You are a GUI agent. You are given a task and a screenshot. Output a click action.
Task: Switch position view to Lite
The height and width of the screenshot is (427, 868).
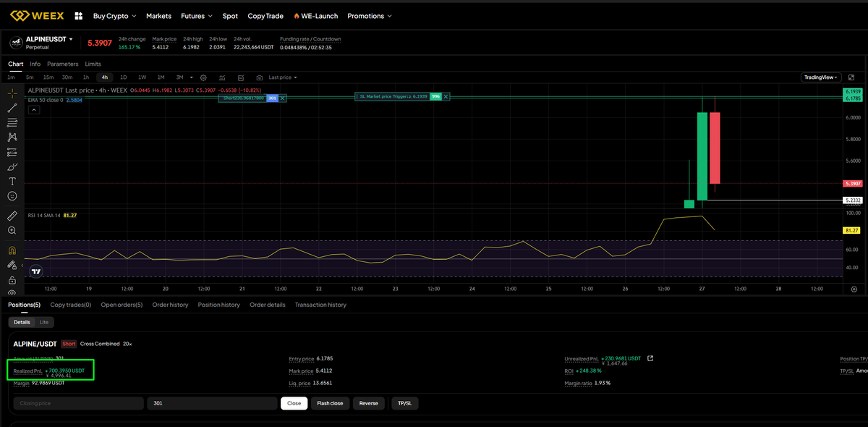coord(44,322)
